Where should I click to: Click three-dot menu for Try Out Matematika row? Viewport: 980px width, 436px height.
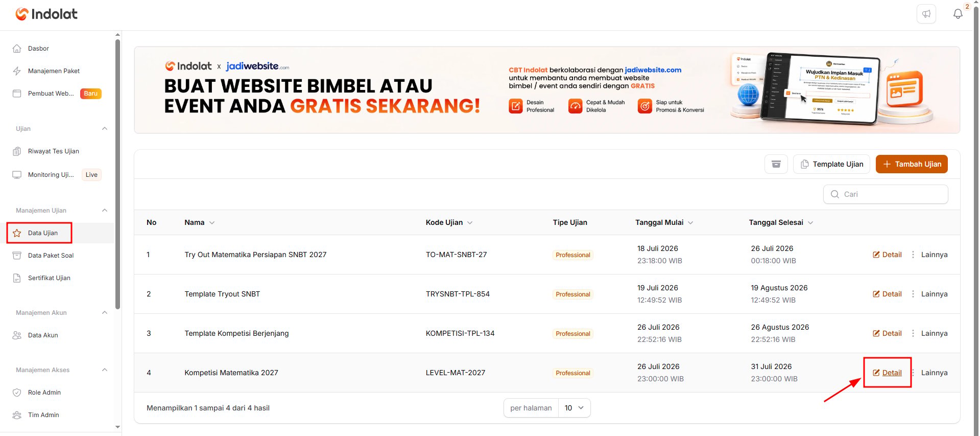tap(913, 255)
